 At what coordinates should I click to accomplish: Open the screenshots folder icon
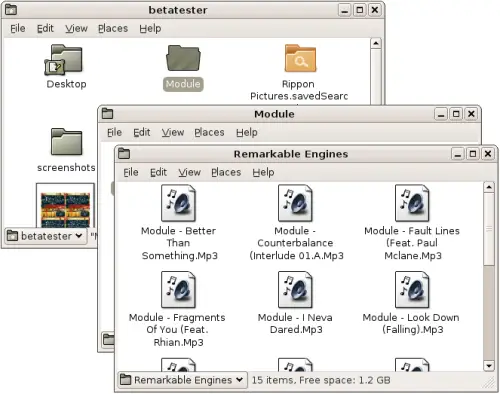pyautogui.click(x=66, y=142)
